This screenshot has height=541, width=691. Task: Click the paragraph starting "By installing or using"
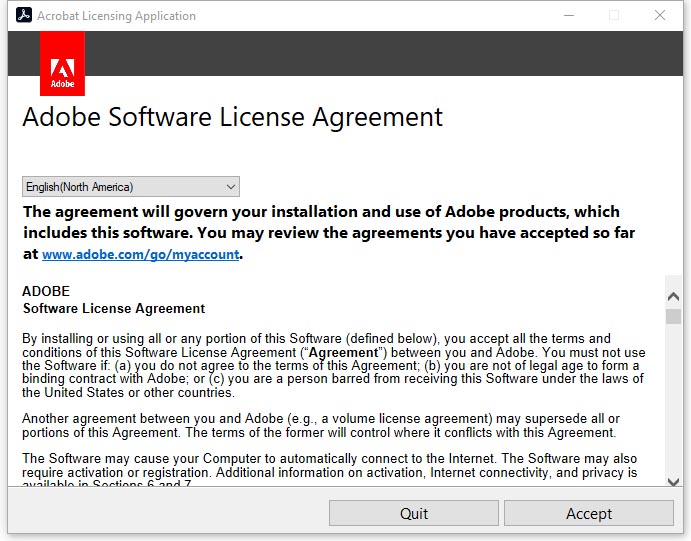[334, 365]
